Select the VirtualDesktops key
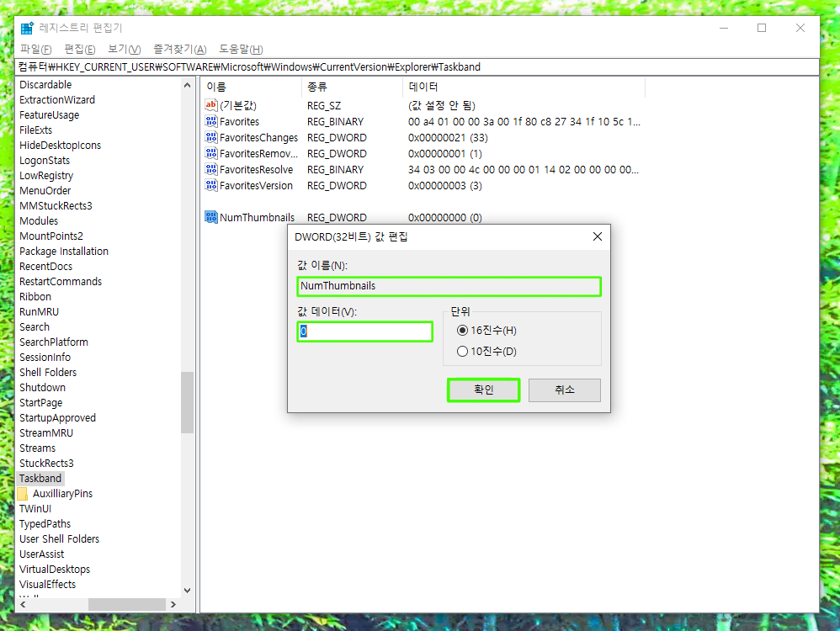This screenshot has height=631, width=840. pos(55,569)
